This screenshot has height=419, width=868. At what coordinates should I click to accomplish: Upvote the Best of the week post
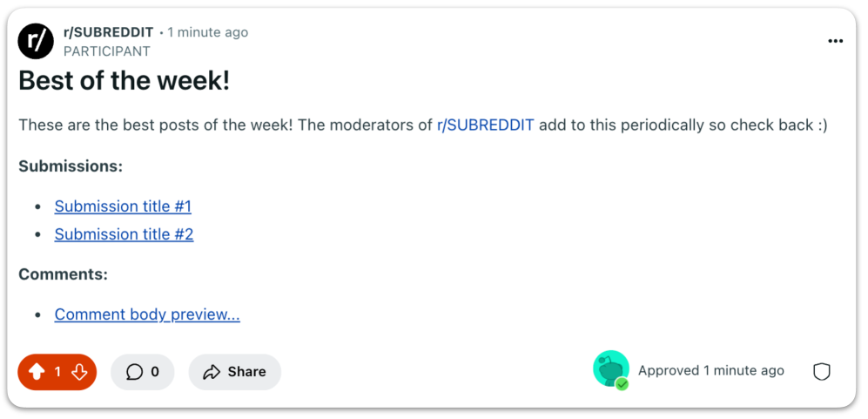tap(37, 372)
